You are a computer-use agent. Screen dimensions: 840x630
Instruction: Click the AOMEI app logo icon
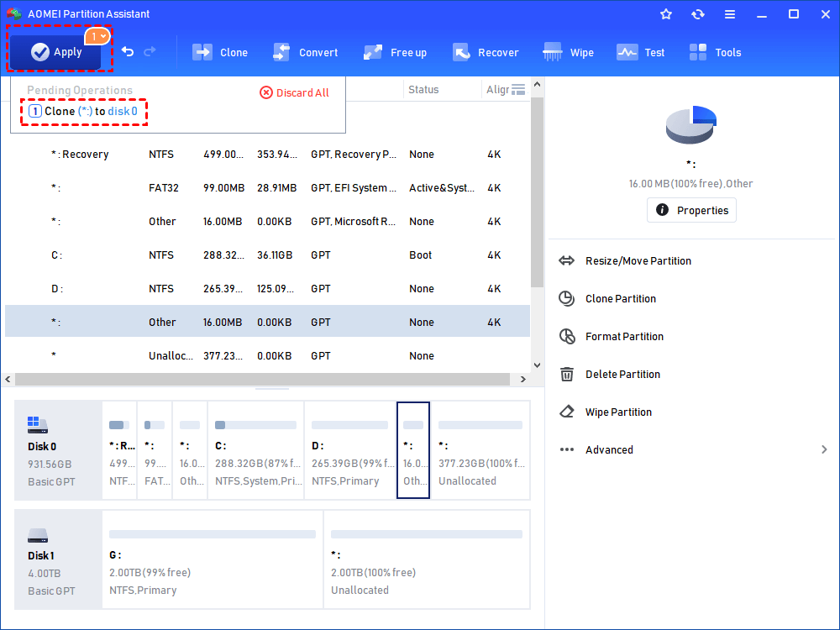pyautogui.click(x=14, y=14)
